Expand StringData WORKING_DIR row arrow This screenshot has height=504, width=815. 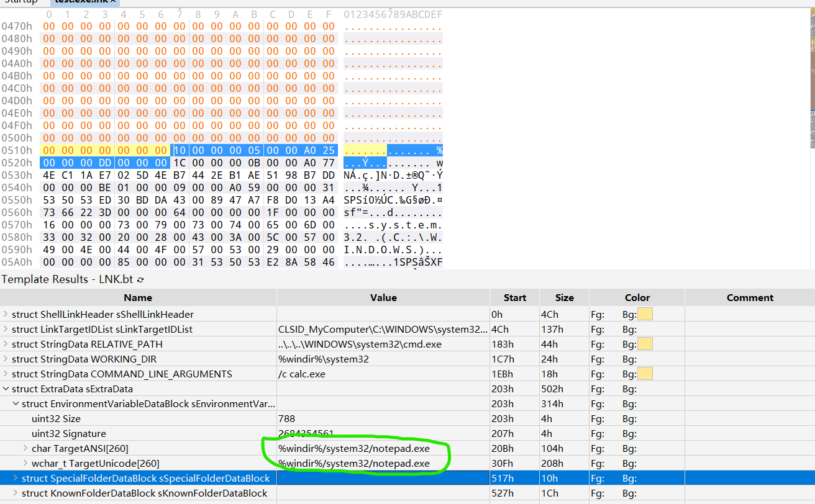pos(6,359)
